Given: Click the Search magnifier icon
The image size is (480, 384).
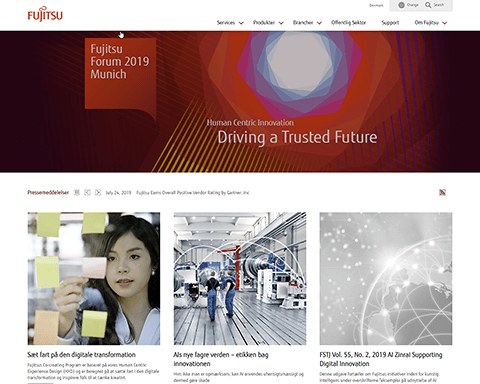Looking at the screenshot, I should [x=428, y=5].
